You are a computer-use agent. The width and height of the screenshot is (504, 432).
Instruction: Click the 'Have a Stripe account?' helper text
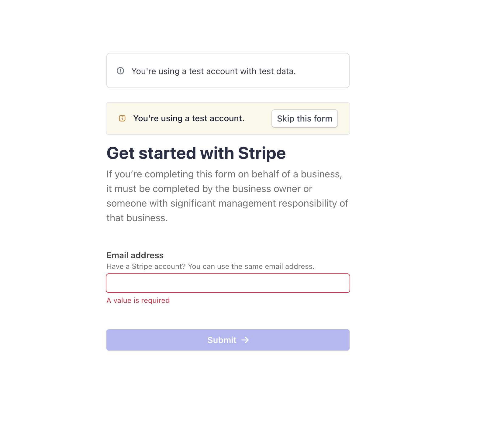[x=146, y=266]
